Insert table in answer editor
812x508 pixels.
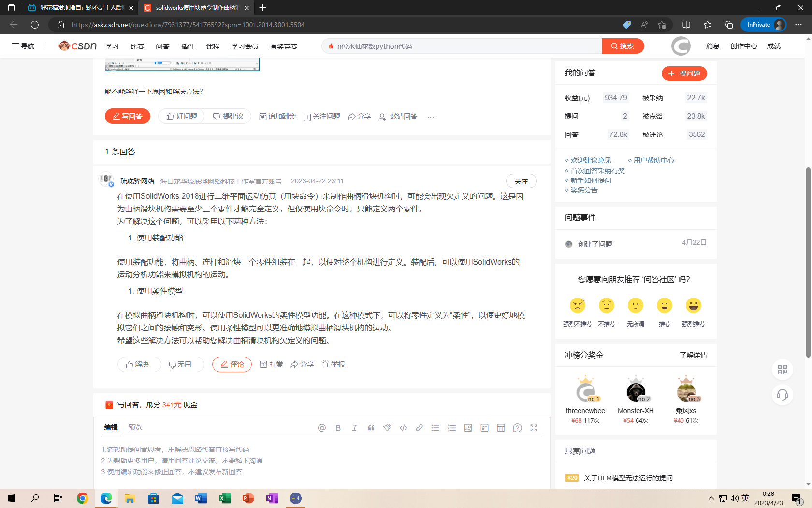[x=501, y=428]
